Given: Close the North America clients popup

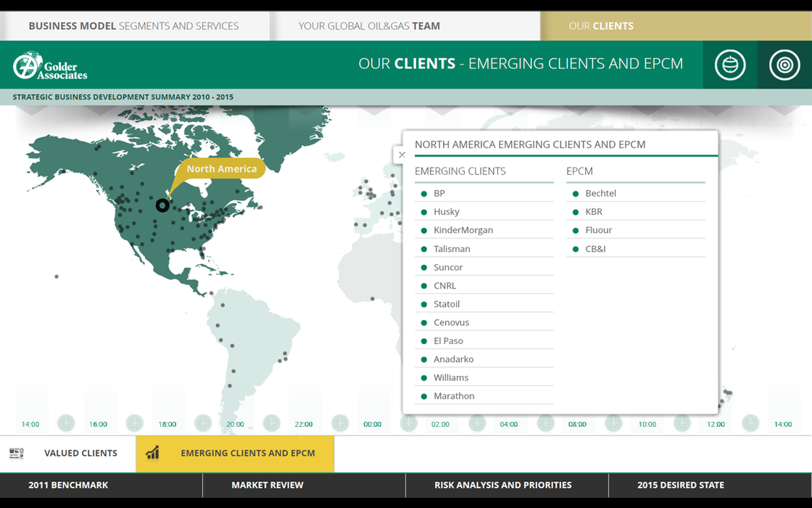Looking at the screenshot, I should pos(402,155).
